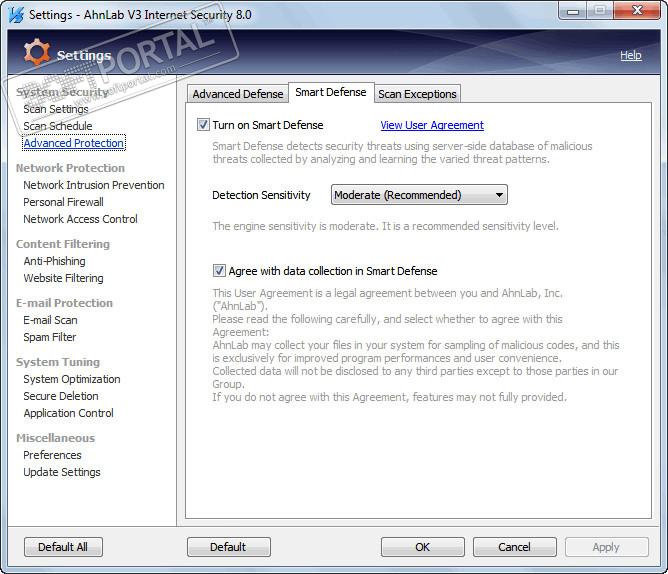Image resolution: width=668 pixels, height=574 pixels.
Task: Switch to the Advanced Defense tab
Action: [238, 94]
